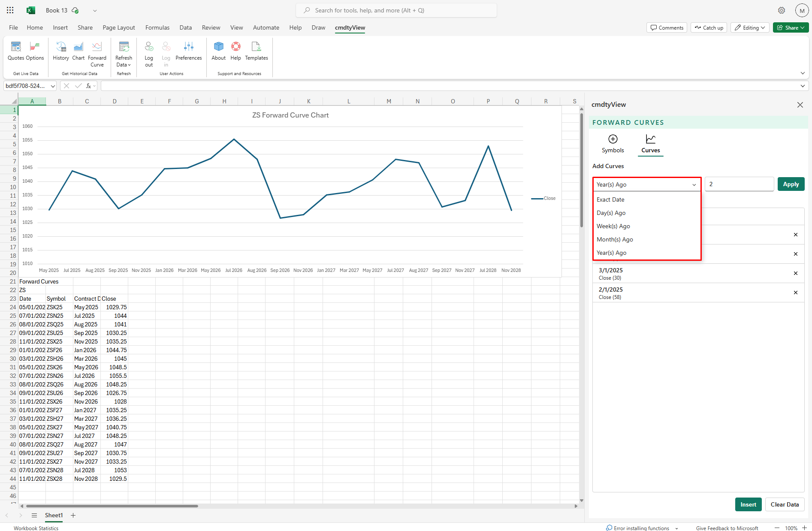
Task: Close the cmdtyView side panel
Action: tap(800, 105)
